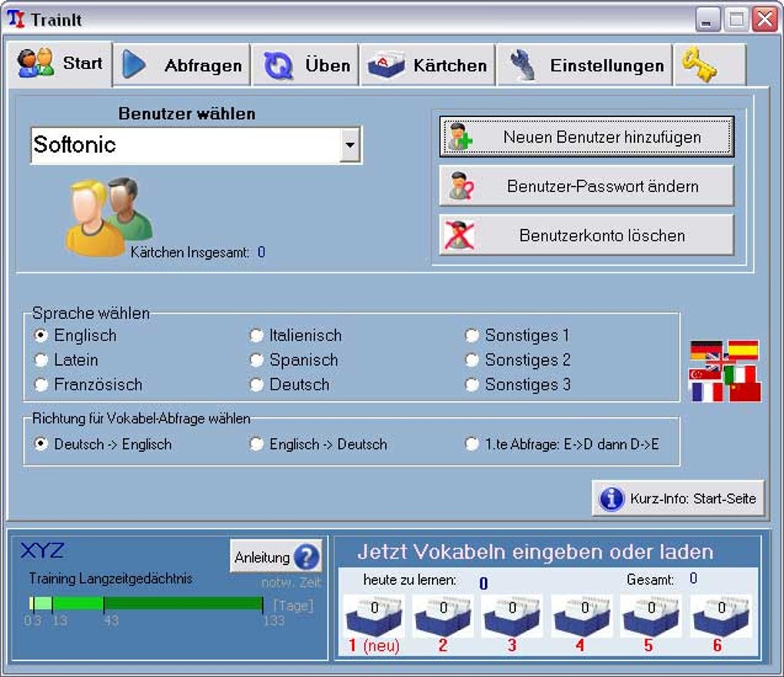This screenshot has width=784, height=677.
Task: Open the Softonic user combo box
Action: coord(196,145)
